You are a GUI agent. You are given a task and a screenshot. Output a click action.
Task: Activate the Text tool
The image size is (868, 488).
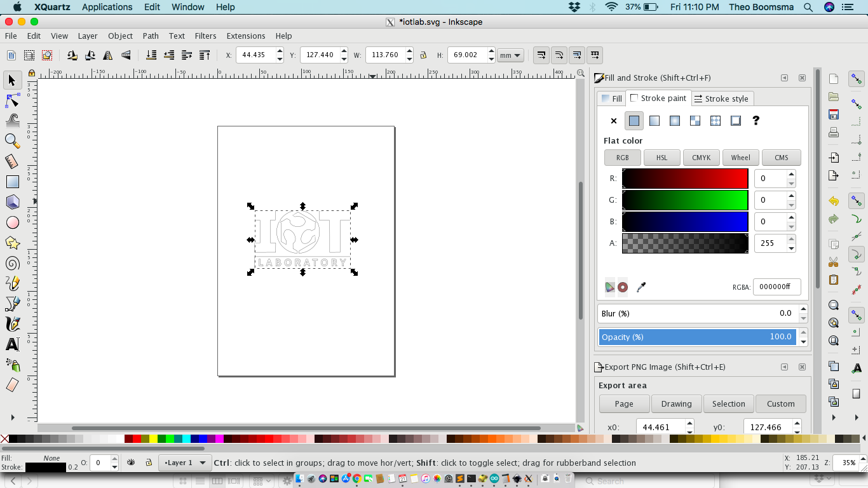(13, 345)
